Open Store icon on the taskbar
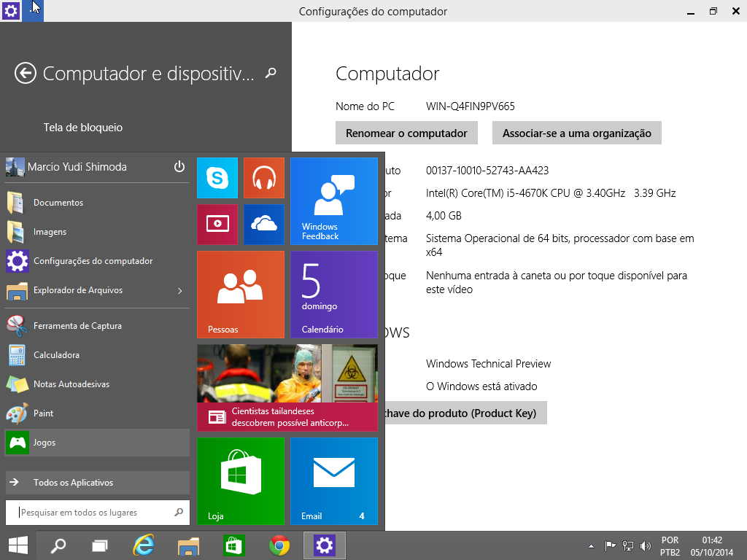The height and width of the screenshot is (560, 747). pyautogui.click(x=233, y=545)
